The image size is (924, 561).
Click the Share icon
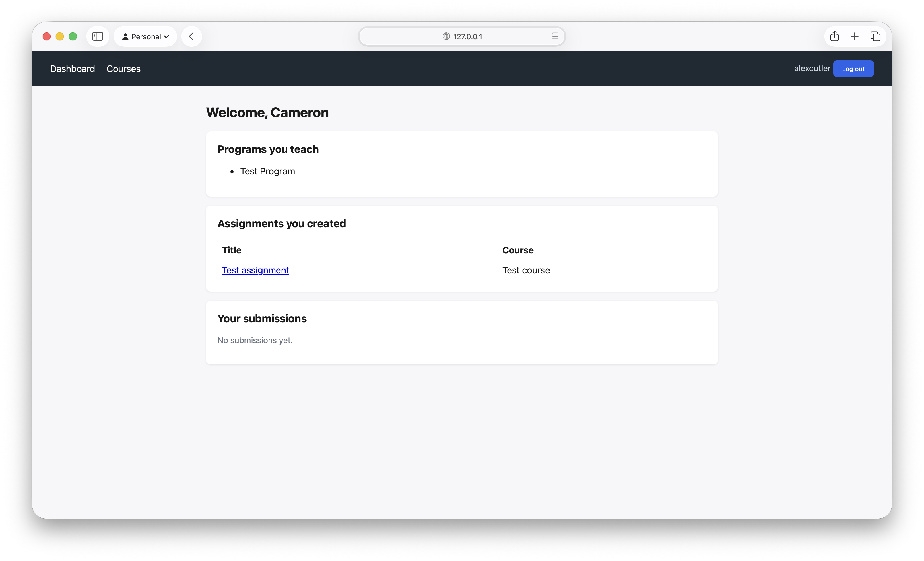click(x=834, y=36)
